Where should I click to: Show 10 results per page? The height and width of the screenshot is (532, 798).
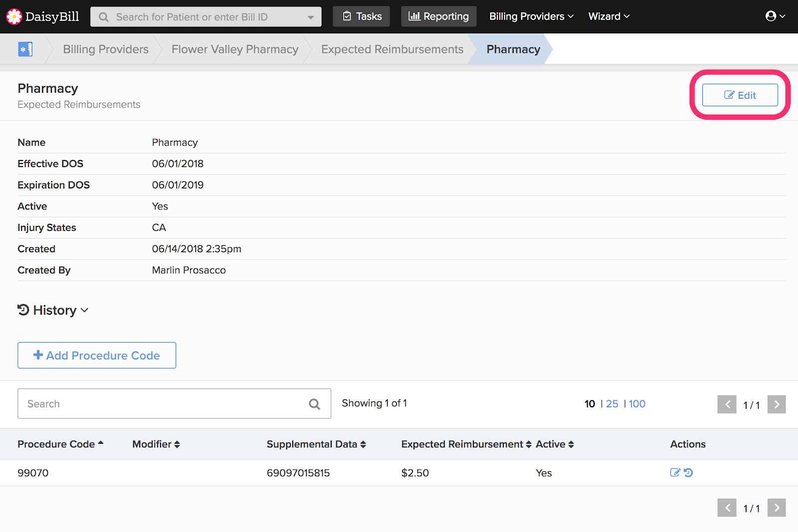590,404
